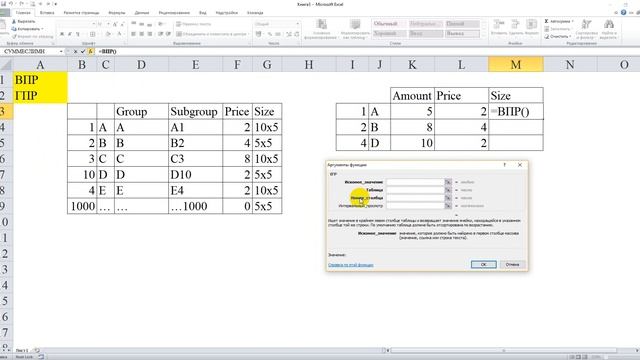The width and height of the screenshot is (640, 360).
Task: Select the Обычный cell style
Action: click(x=389, y=24)
